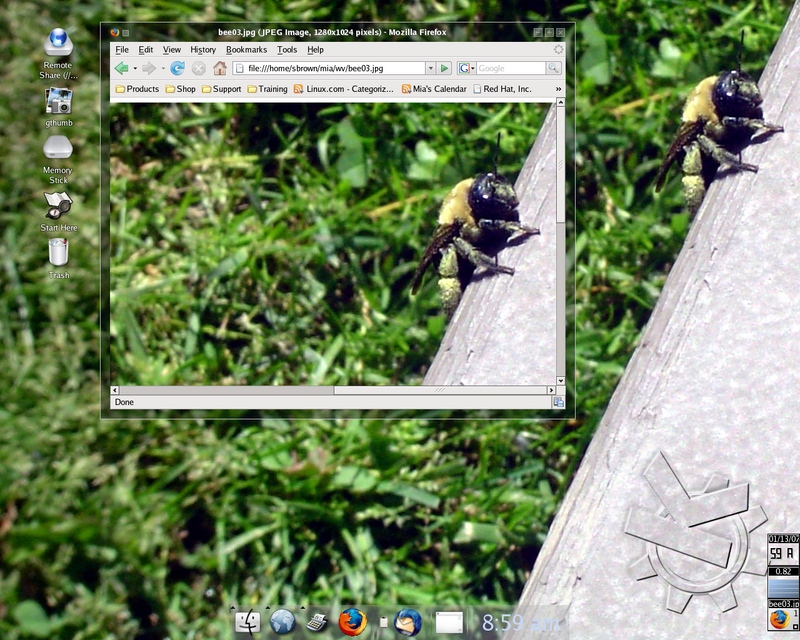Click the 8:59 am clock in the dock
The image size is (800, 640).
[520, 623]
